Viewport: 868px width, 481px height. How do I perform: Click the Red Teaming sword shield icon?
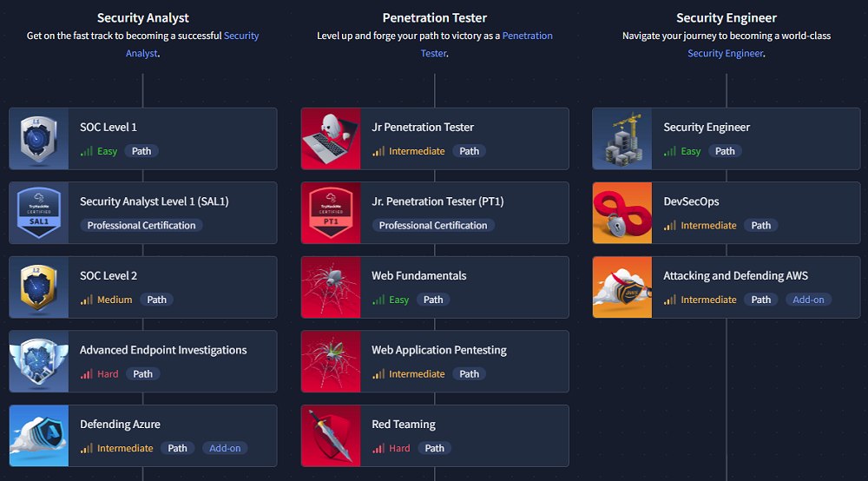[x=331, y=436]
